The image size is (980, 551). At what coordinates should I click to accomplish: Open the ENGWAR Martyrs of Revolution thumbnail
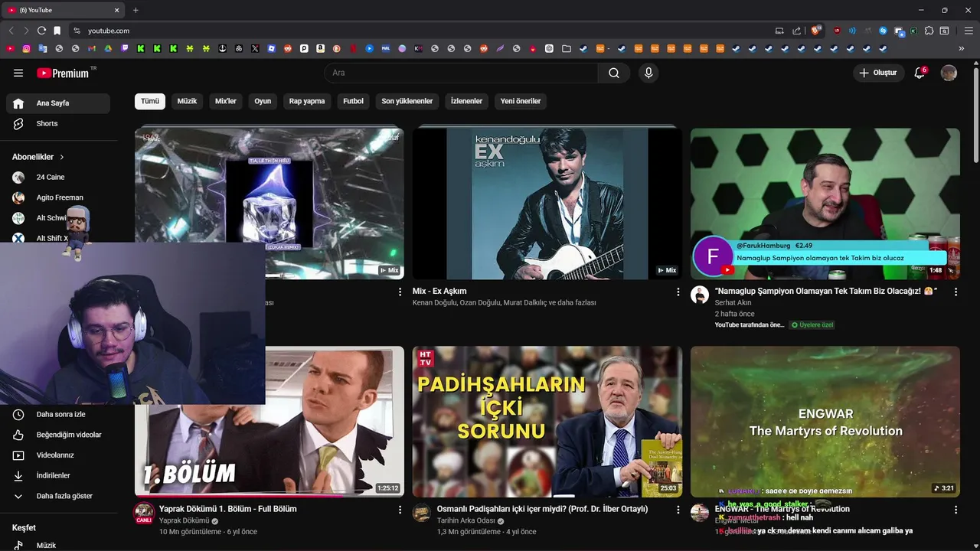coord(825,422)
